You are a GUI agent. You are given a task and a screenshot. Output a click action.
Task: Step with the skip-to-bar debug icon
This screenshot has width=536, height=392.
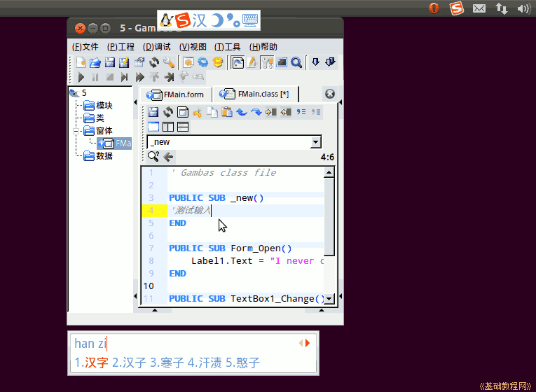[125, 77]
